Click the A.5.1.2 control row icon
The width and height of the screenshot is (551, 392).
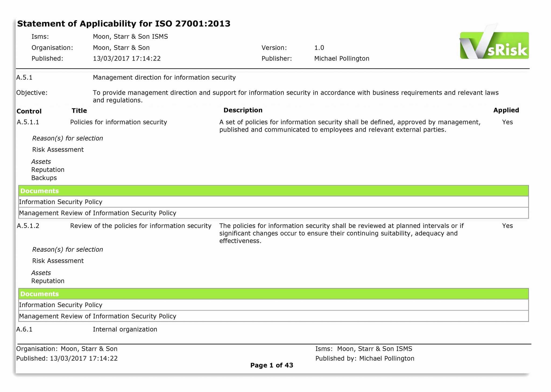pyautogui.click(x=28, y=228)
